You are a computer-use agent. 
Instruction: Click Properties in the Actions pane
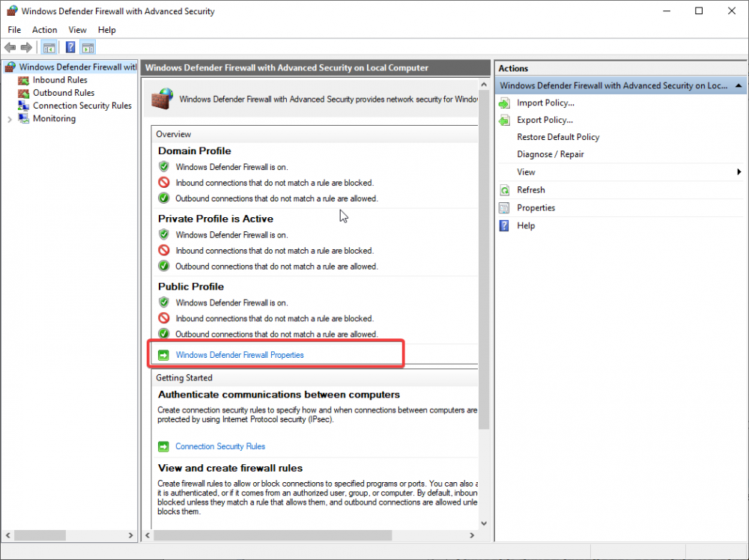pyautogui.click(x=536, y=207)
